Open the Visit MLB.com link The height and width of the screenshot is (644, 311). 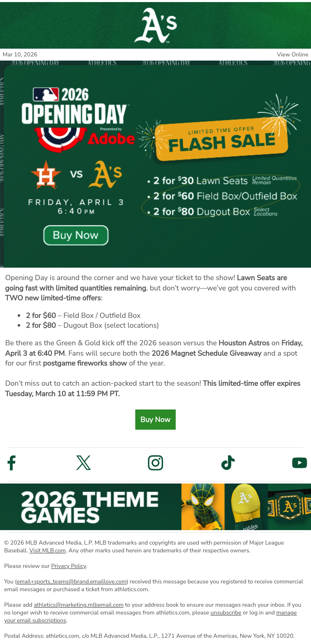47,551
